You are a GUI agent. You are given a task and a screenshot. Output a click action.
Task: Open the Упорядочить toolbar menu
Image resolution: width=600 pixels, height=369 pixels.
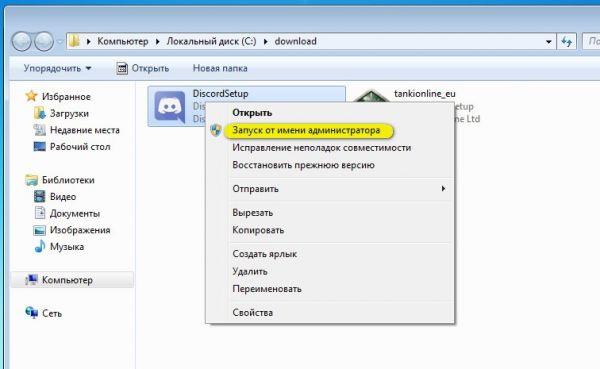(57, 69)
